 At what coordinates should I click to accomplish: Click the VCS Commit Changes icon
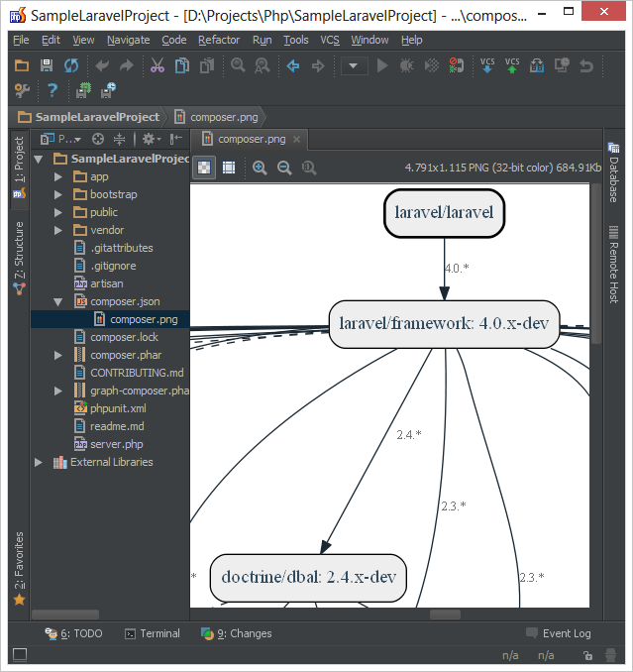pos(512,66)
